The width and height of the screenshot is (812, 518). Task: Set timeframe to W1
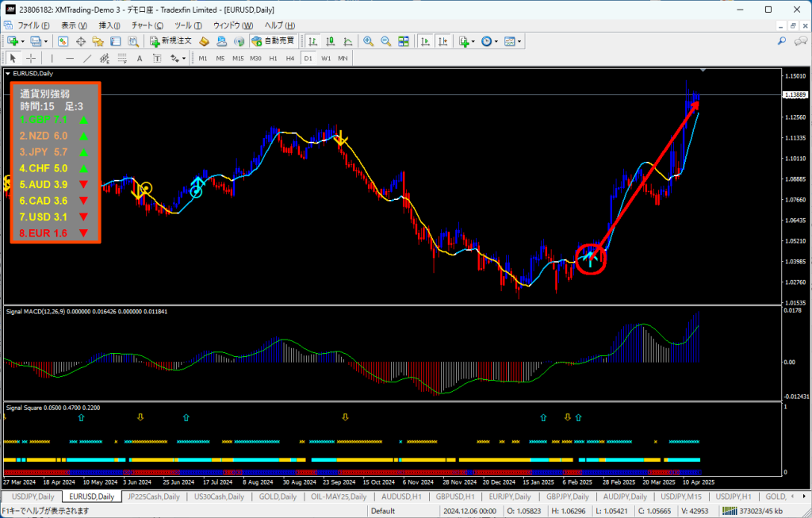(x=326, y=58)
